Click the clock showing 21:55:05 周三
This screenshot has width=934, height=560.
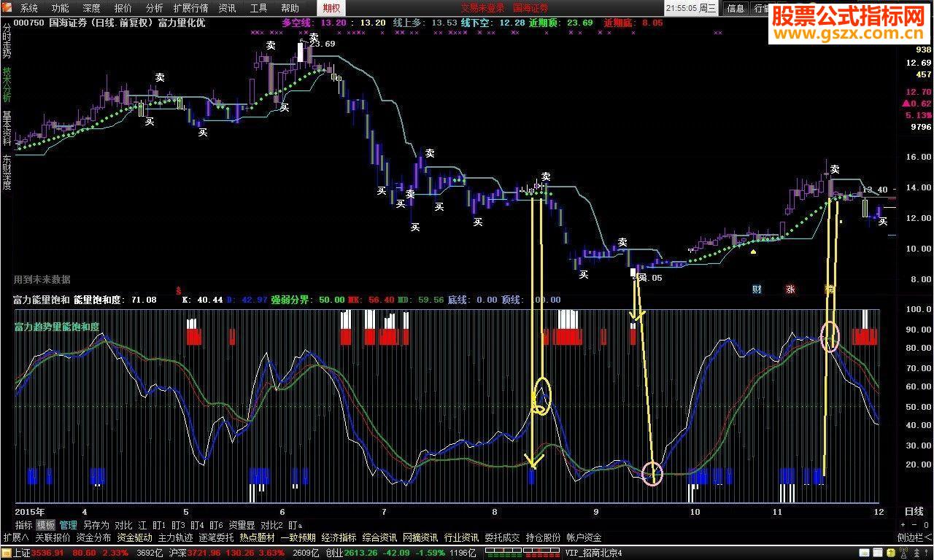[x=690, y=8]
